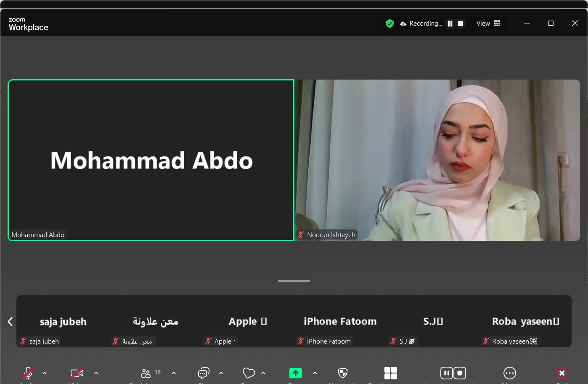Expand share screen options arrow
This screenshot has height=384, width=588.
(x=315, y=373)
